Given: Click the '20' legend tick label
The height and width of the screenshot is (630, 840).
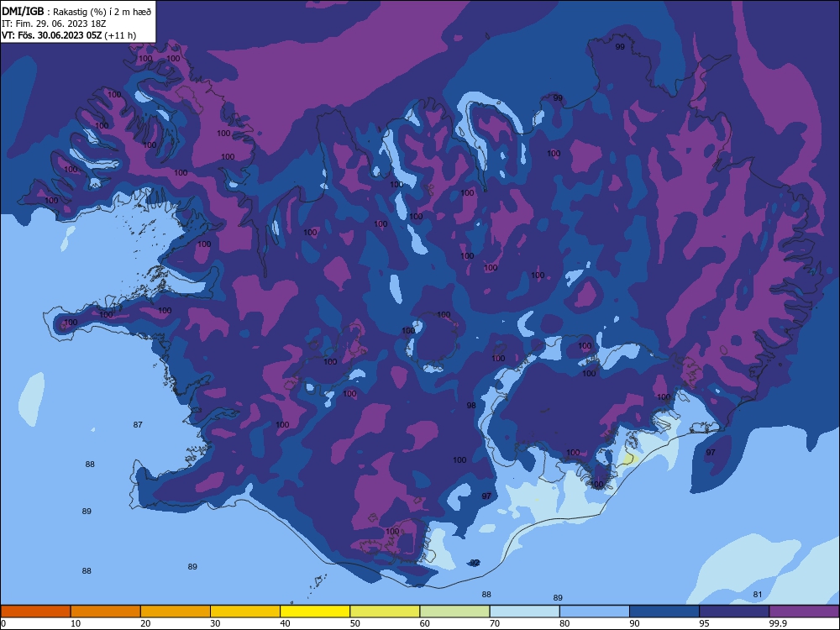Looking at the screenshot, I should [145, 623].
